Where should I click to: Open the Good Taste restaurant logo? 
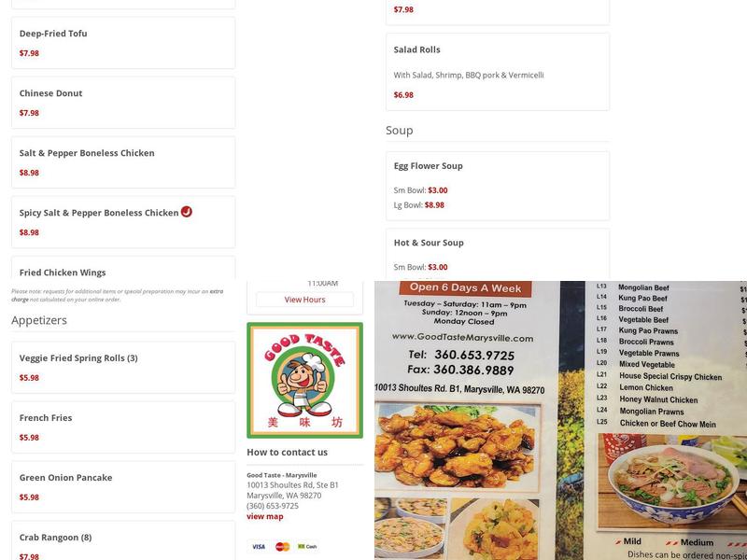coord(305,380)
